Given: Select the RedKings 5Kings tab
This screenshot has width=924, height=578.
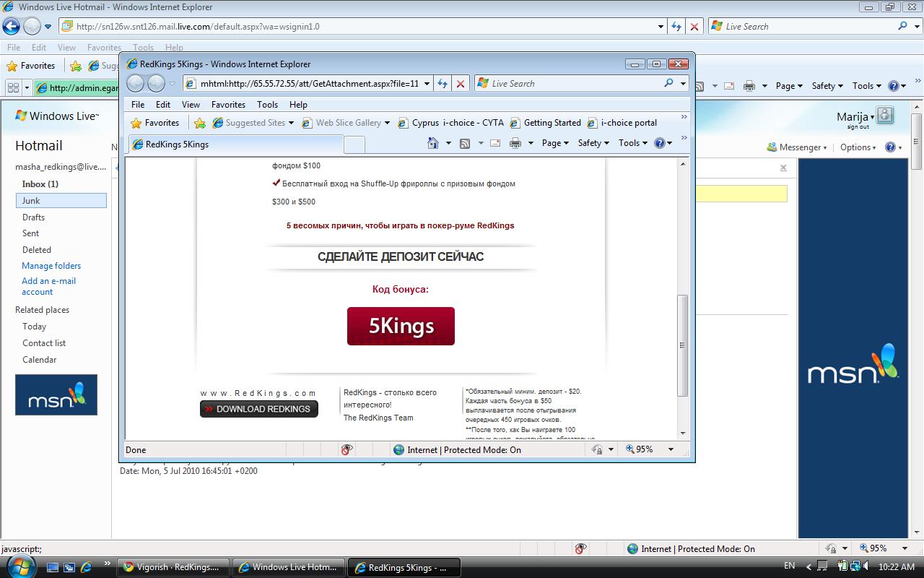Looking at the screenshot, I should [235, 144].
